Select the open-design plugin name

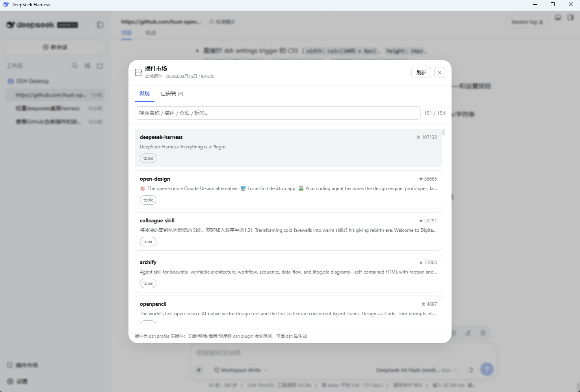tap(155, 179)
